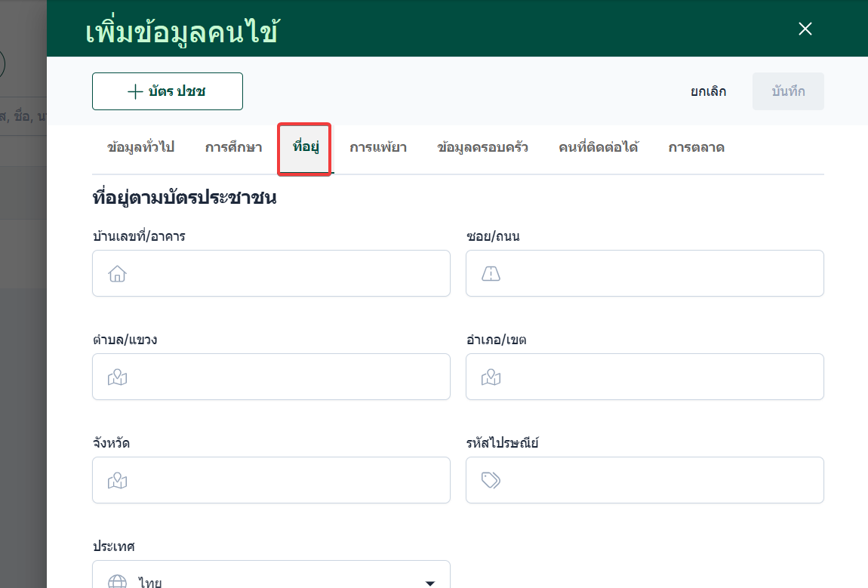Click the map icon in อำเภอ/เขต field
The image size is (868, 588).
(x=491, y=377)
